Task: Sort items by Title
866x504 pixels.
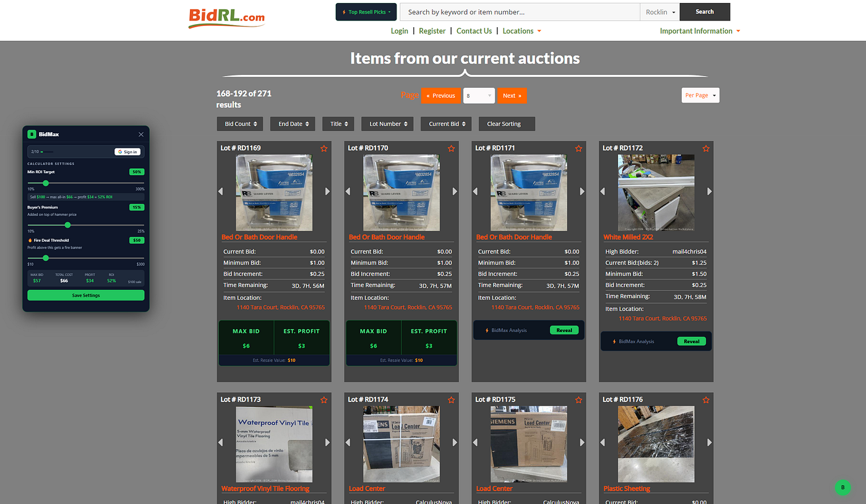Action: click(x=338, y=124)
